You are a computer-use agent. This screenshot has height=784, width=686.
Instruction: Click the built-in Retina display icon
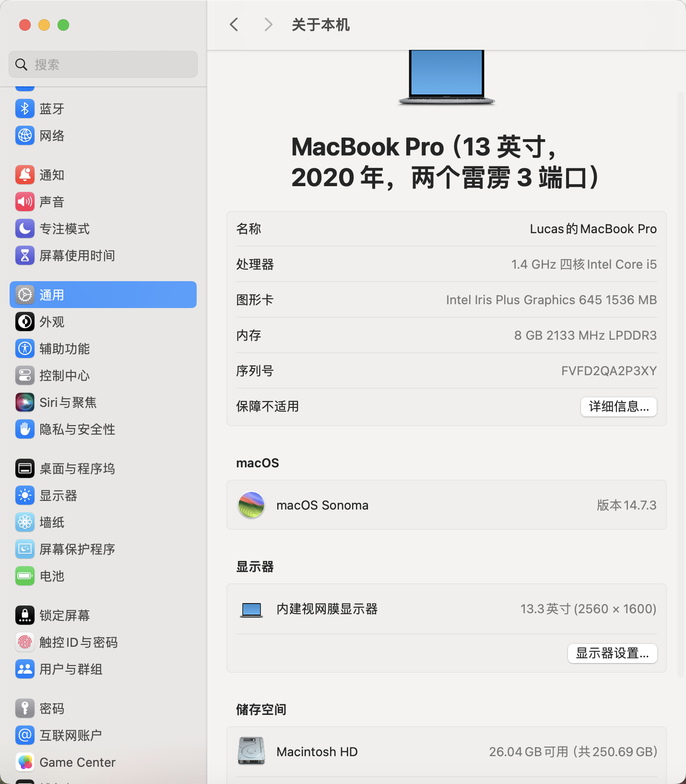251,610
